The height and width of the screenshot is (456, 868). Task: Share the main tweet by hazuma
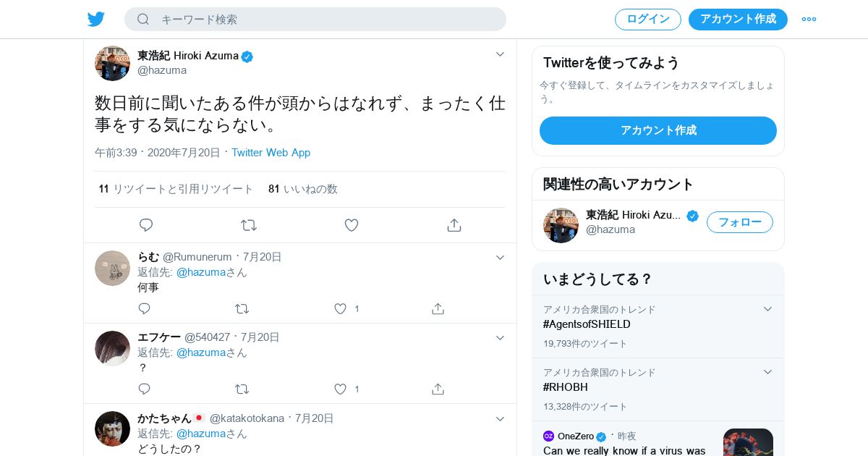[x=454, y=225]
